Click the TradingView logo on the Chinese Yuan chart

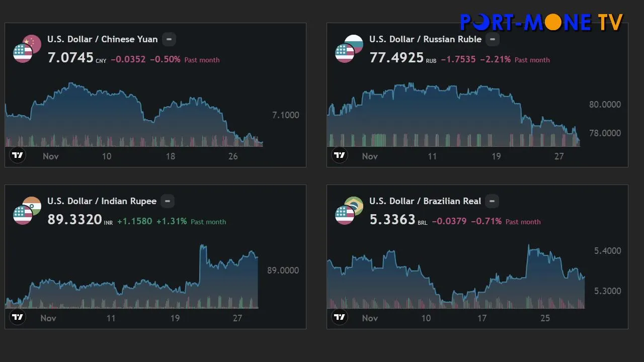[x=18, y=155]
